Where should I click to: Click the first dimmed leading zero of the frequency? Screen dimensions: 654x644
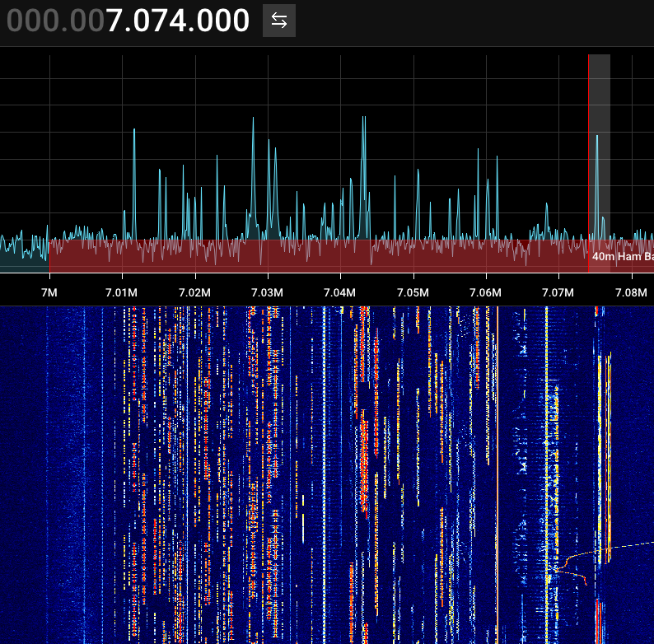tap(15, 21)
